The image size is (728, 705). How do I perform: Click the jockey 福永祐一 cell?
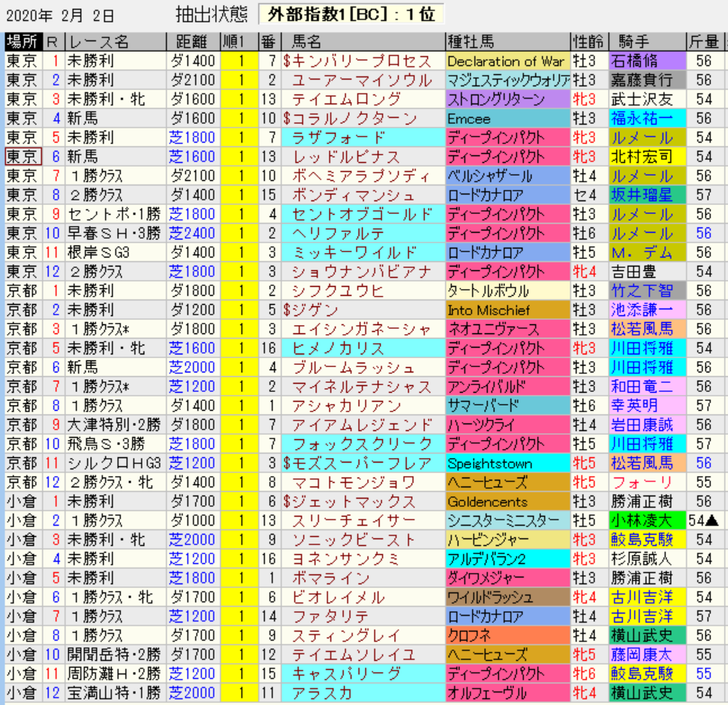pos(642,119)
